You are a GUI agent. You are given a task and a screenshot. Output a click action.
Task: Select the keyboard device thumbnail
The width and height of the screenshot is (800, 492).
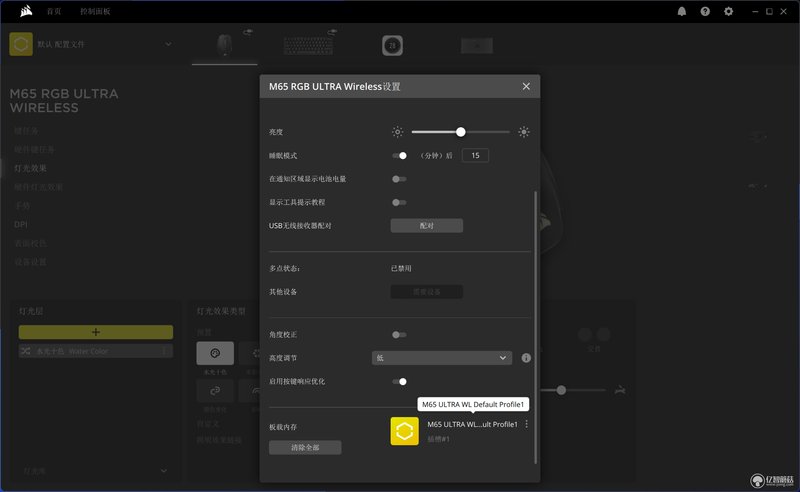click(308, 45)
